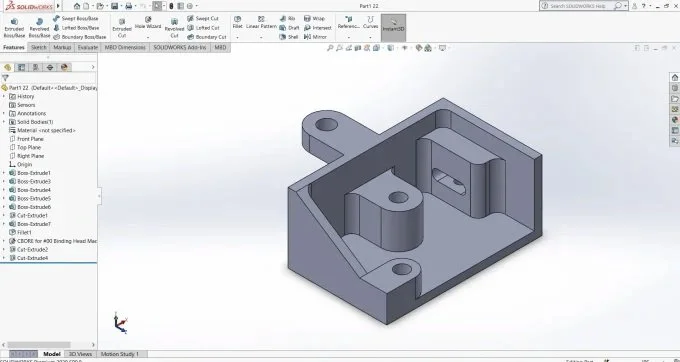The height and width of the screenshot is (362, 680).
Task: Click the Lofted Cut tool
Action: tap(203, 28)
